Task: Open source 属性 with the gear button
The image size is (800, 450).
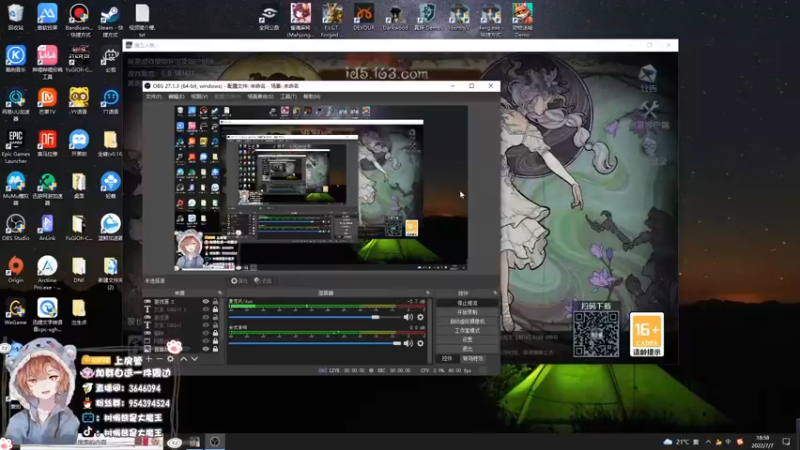Action: 239,281
